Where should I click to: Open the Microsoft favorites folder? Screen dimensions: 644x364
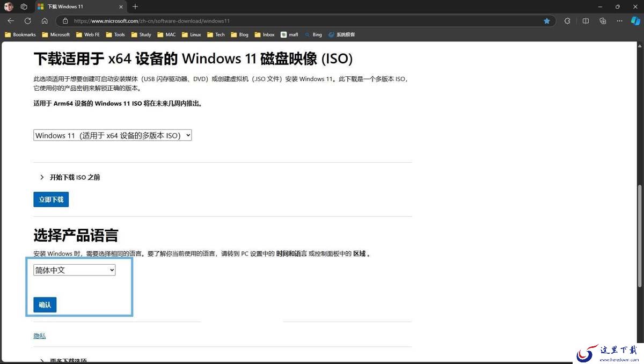[x=55, y=34]
